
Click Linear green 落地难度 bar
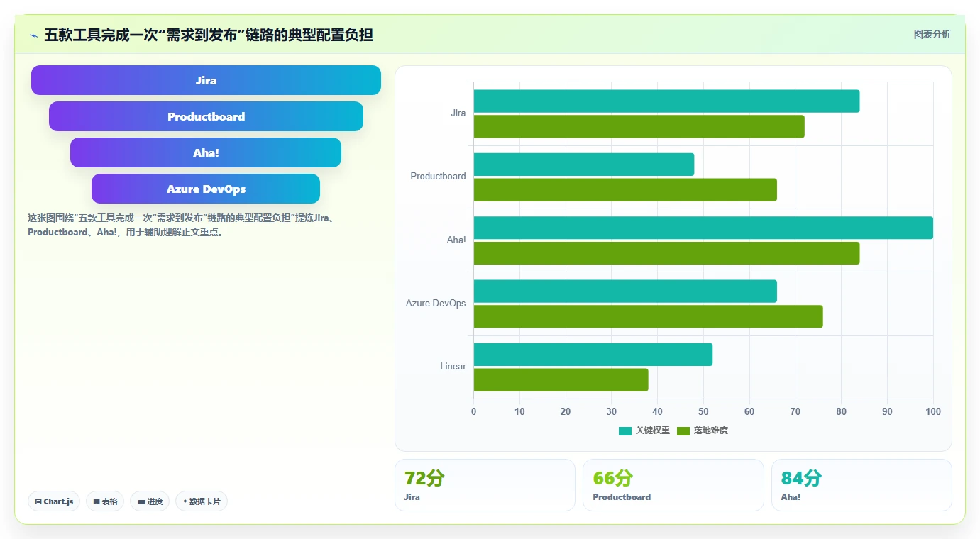pos(561,380)
